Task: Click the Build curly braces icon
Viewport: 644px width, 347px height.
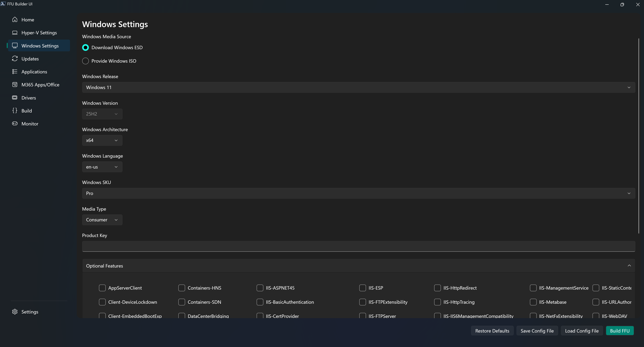Action: coord(15,111)
